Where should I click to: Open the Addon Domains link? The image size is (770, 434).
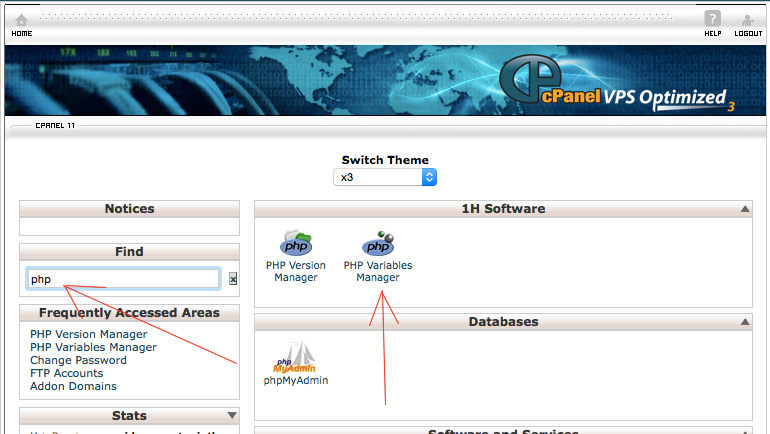click(x=73, y=386)
